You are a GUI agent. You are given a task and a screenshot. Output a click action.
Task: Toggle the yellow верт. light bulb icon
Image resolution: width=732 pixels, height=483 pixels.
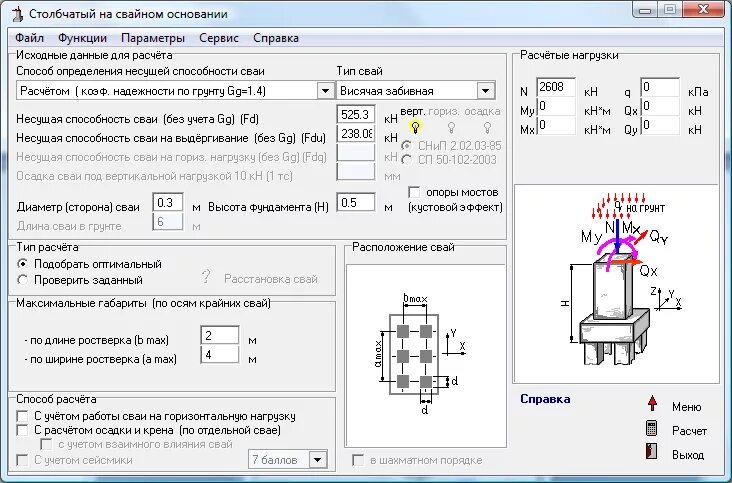coord(415,126)
